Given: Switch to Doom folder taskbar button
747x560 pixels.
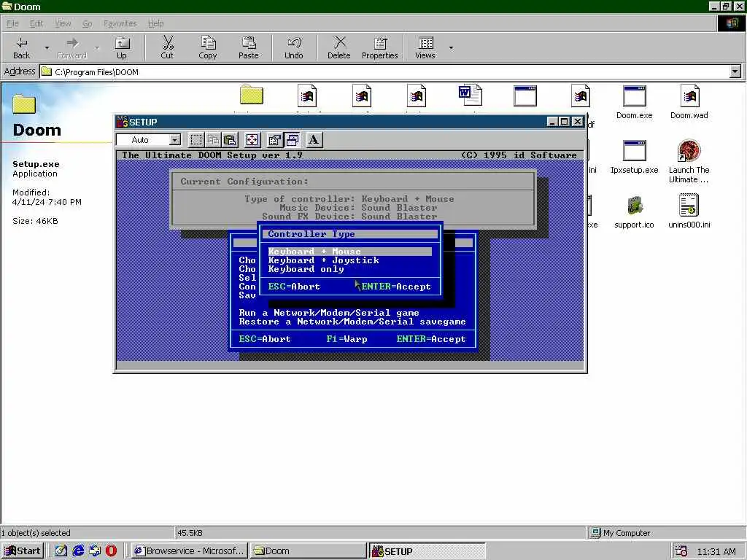Looking at the screenshot, I should [308, 551].
